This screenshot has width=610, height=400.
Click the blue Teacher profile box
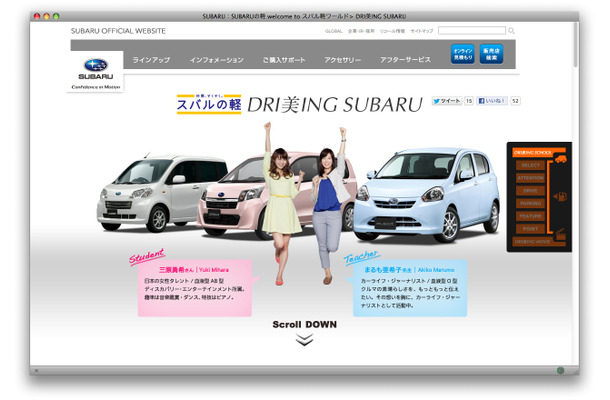coord(410,288)
